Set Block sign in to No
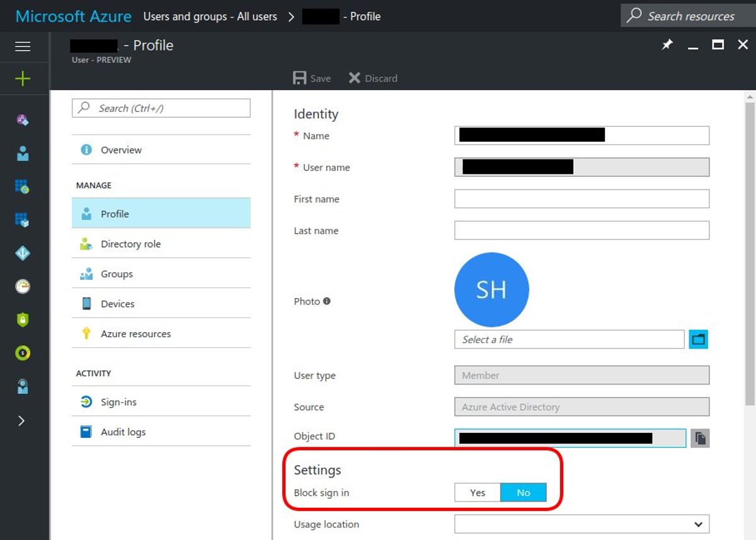This screenshot has width=756, height=540. pyautogui.click(x=524, y=493)
